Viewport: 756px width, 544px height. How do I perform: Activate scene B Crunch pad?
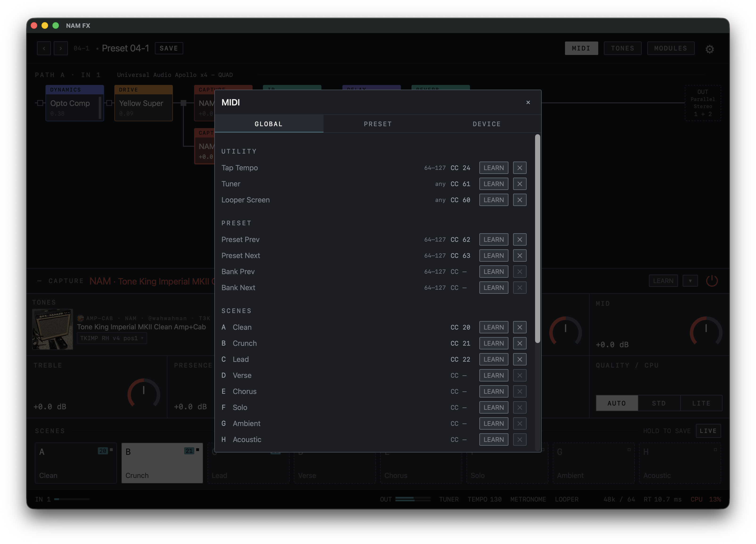point(162,463)
